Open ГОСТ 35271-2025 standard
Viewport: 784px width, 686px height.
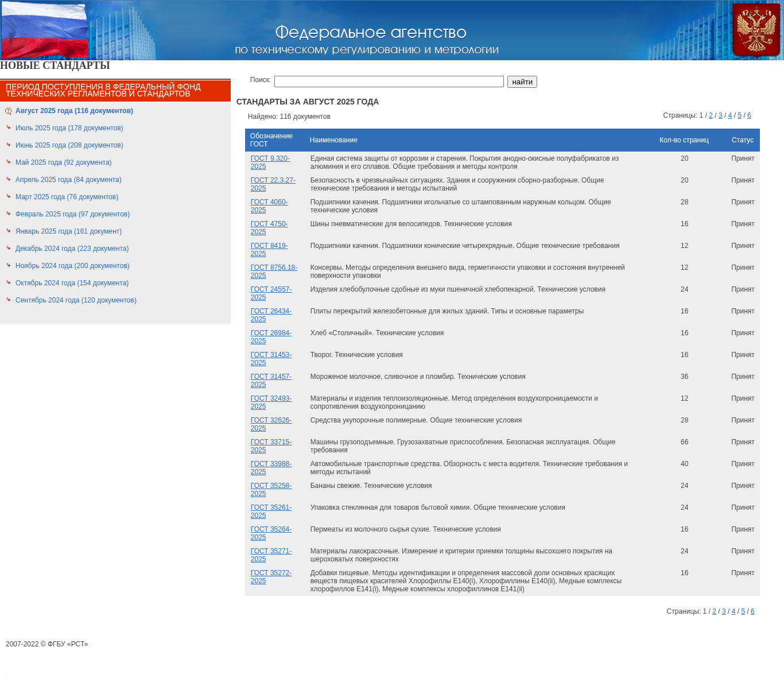271,555
